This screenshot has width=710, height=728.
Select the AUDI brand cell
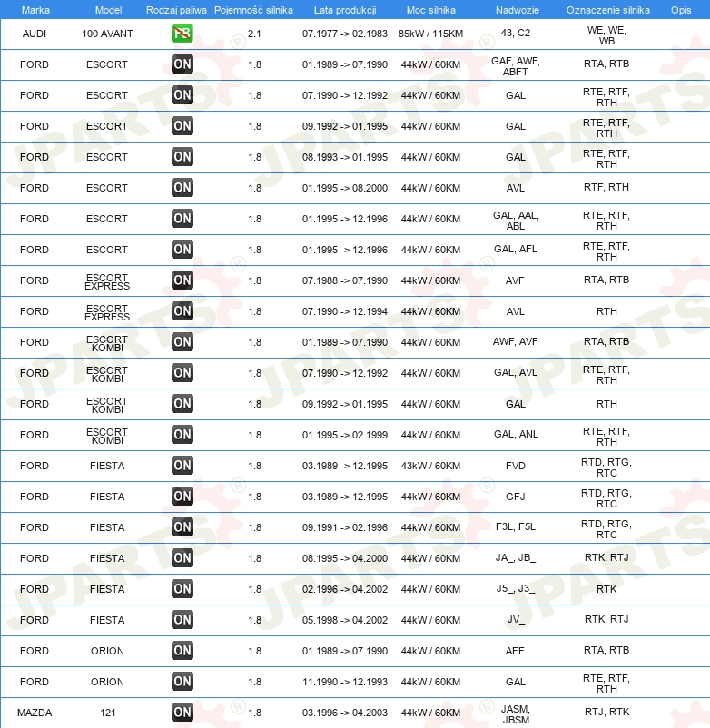35,34
